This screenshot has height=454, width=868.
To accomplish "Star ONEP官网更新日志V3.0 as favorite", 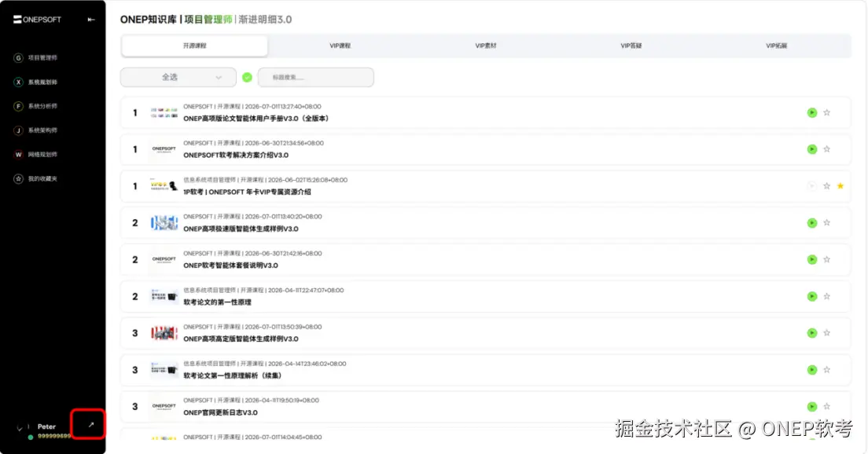I will pos(826,406).
